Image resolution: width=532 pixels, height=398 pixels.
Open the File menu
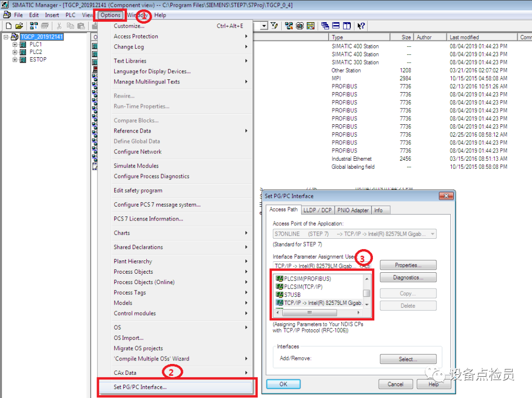click(18, 15)
